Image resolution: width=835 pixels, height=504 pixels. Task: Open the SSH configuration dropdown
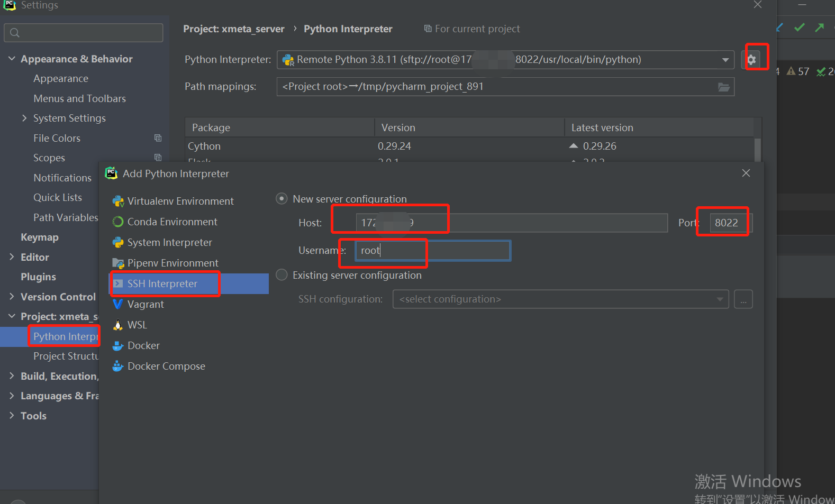(x=560, y=299)
